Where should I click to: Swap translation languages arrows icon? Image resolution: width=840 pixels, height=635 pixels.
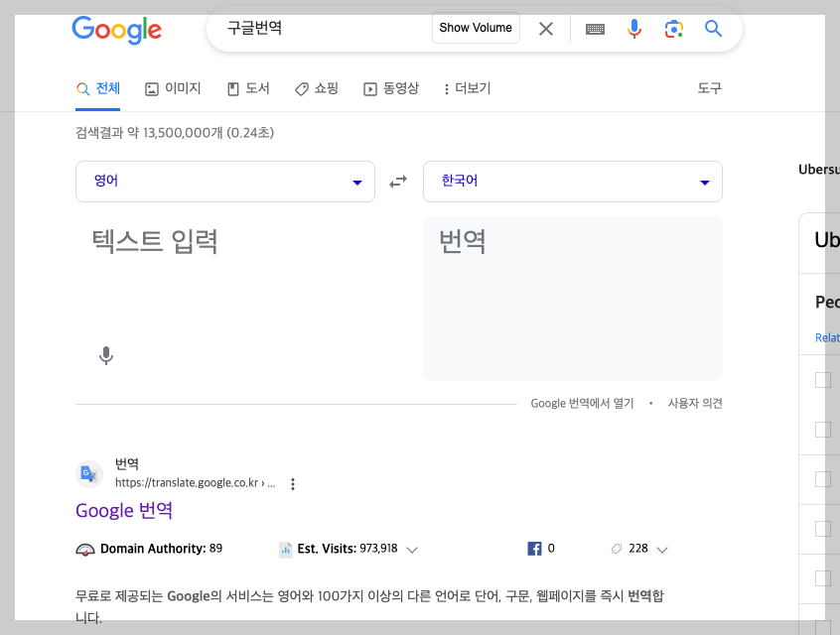click(x=398, y=182)
